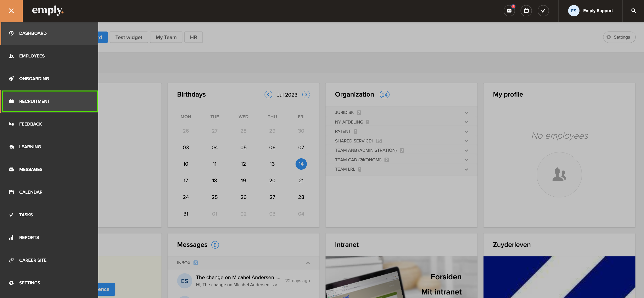Expand the TEAM LRL row
This screenshot has height=298, width=644.
tap(466, 169)
